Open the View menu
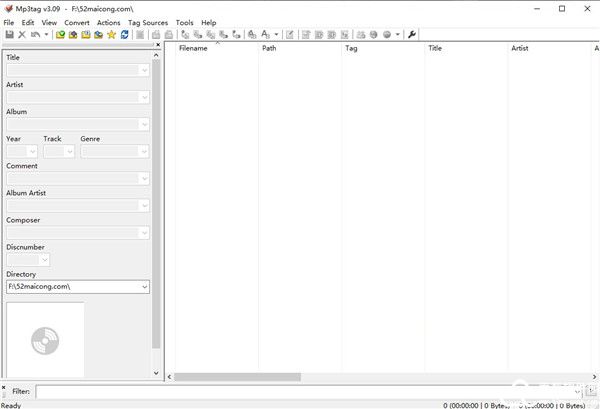The image size is (600, 409). point(49,23)
